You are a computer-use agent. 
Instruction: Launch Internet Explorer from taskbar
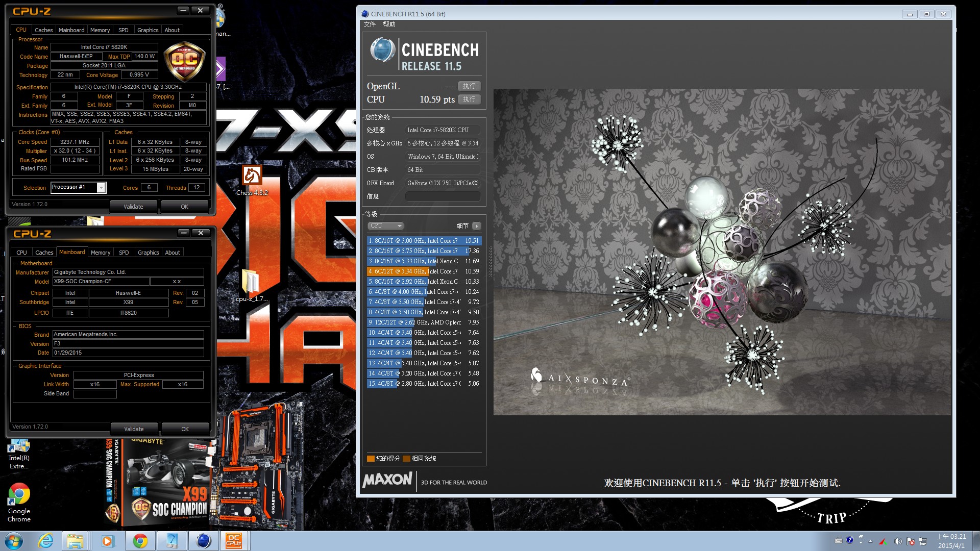(x=45, y=541)
